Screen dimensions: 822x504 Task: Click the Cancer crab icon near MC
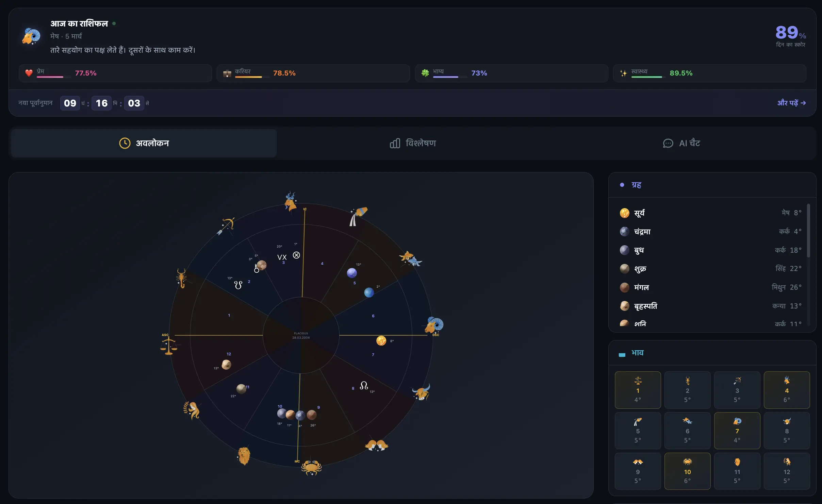tap(311, 468)
